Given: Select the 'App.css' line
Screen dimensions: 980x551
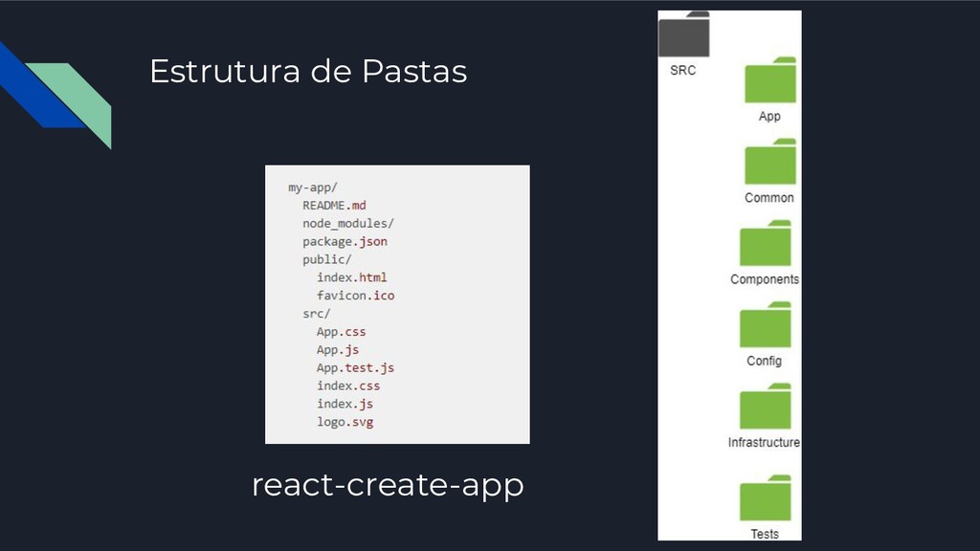Looking at the screenshot, I should coord(342,332).
